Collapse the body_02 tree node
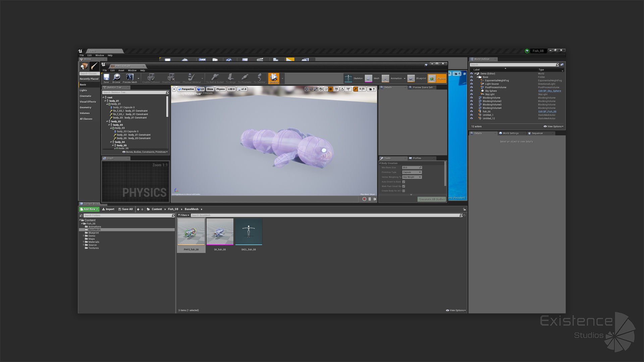Screen dimensions: 644x362 pos(108,121)
